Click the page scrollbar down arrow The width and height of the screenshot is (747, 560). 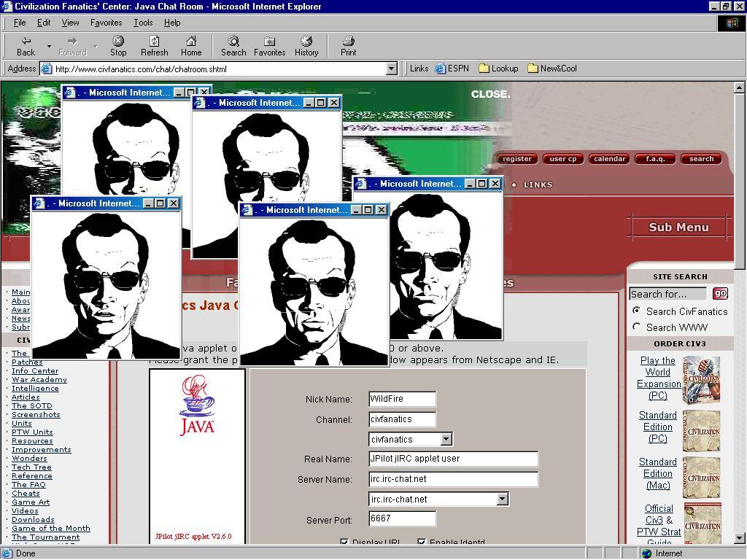pos(739,539)
